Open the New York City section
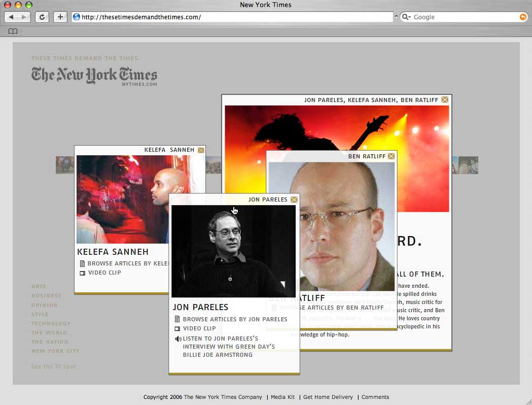 click(x=55, y=351)
